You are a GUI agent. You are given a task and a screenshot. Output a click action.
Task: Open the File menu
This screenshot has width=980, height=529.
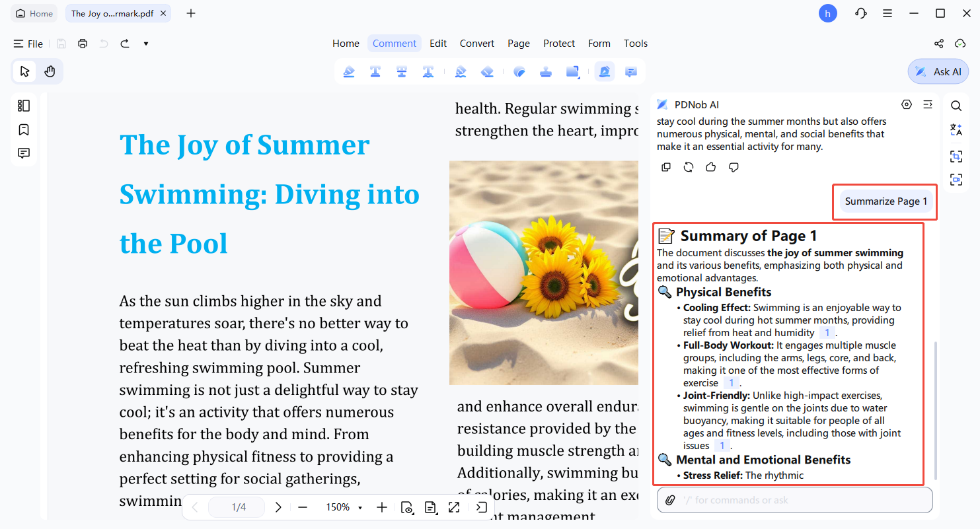click(x=28, y=44)
